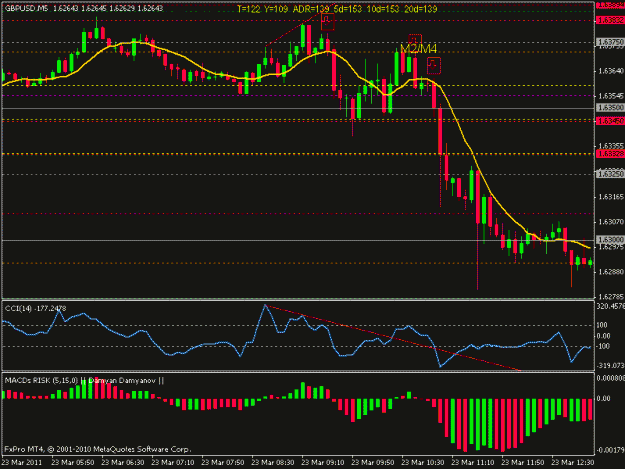The width and height of the screenshot is (625, 469).
Task: Click the 1.63545 price axis value
Action: pos(611,96)
